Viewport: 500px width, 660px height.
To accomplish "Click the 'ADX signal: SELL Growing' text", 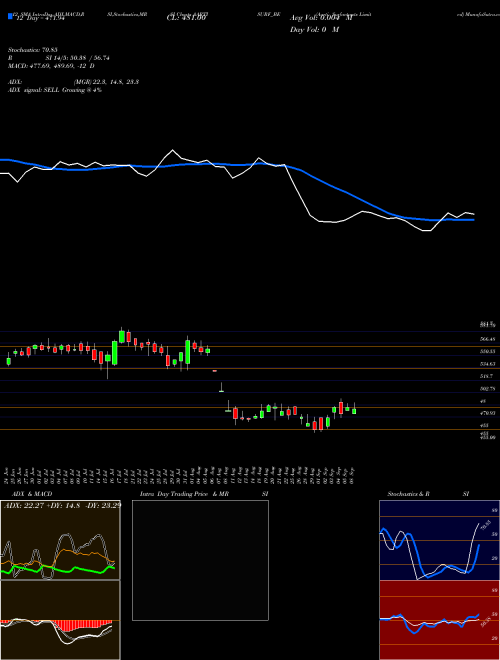I will pos(55,90).
